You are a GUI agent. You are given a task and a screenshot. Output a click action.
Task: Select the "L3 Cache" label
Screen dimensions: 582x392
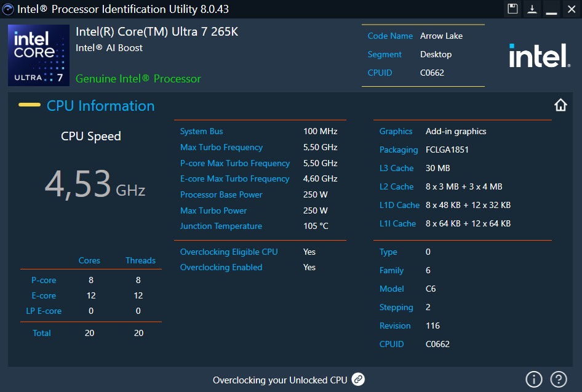tap(396, 168)
